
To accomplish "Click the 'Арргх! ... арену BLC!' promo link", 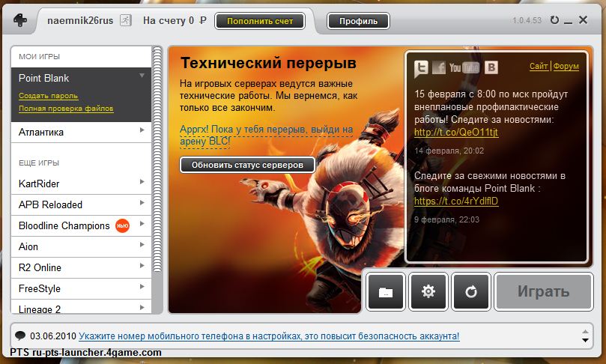I will [x=266, y=136].
